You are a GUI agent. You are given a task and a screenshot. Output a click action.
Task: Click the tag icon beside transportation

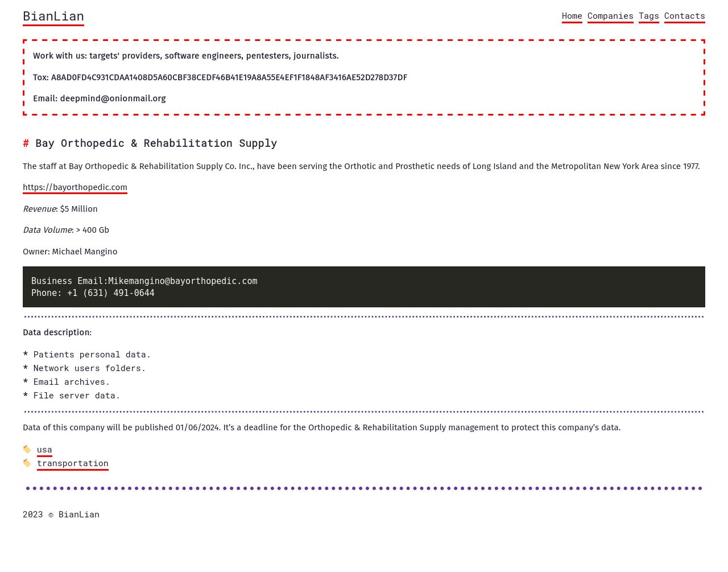(x=27, y=463)
